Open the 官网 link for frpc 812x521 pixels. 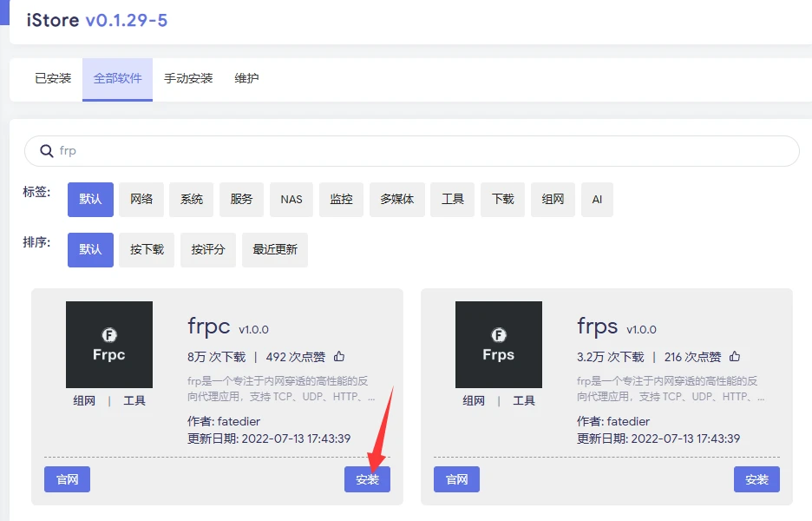tap(68, 479)
